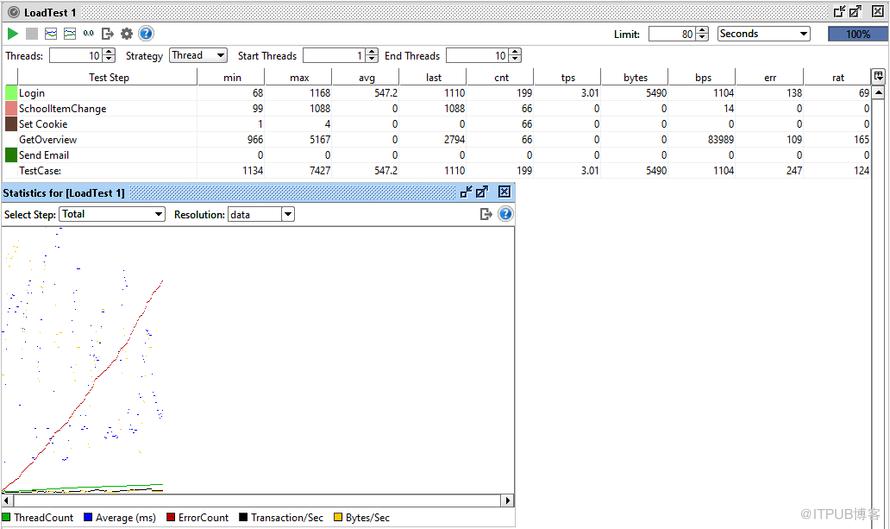Sort by the bytes column header
Screen dimensions: 890x529
pyautogui.click(x=635, y=77)
